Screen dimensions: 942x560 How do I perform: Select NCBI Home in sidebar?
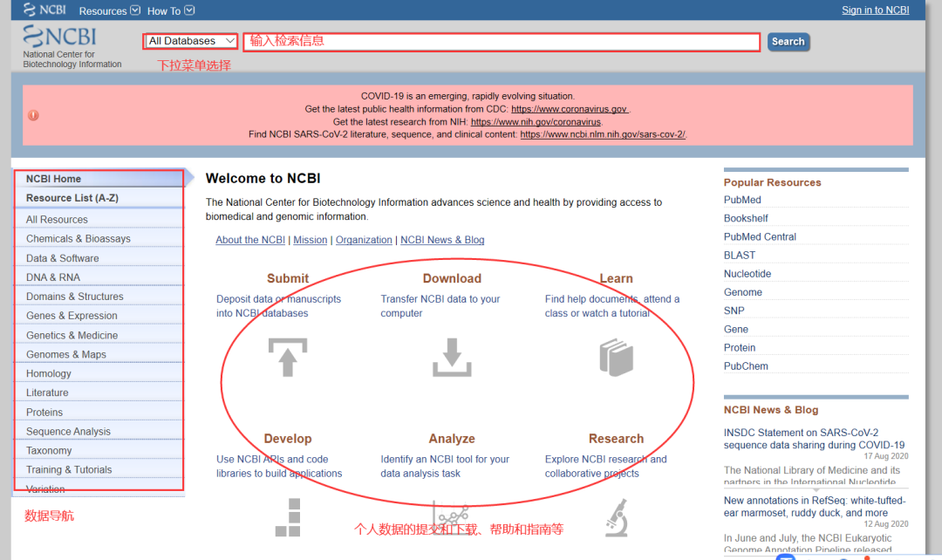[99, 179]
